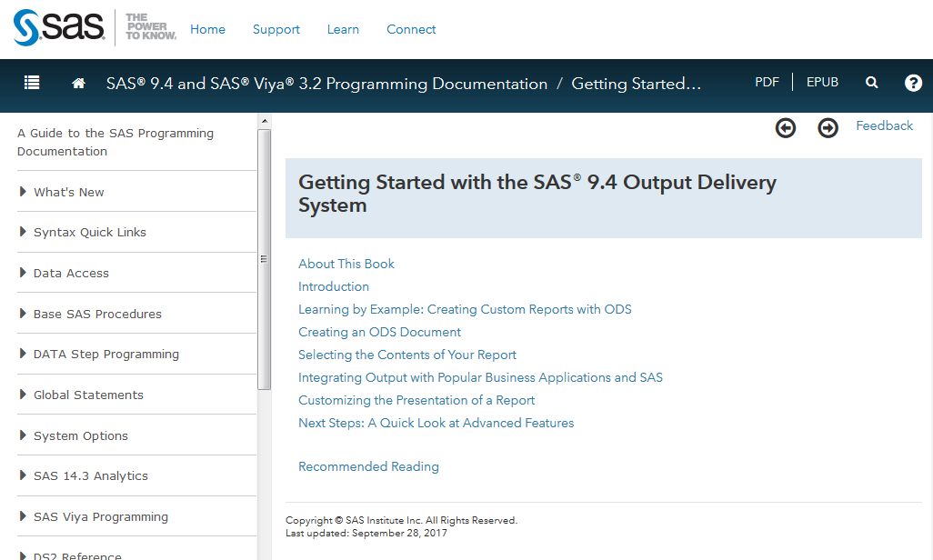Viewport: 933px width, 560px height.
Task: Open Selecting the Contents of Your Report
Action: point(407,355)
